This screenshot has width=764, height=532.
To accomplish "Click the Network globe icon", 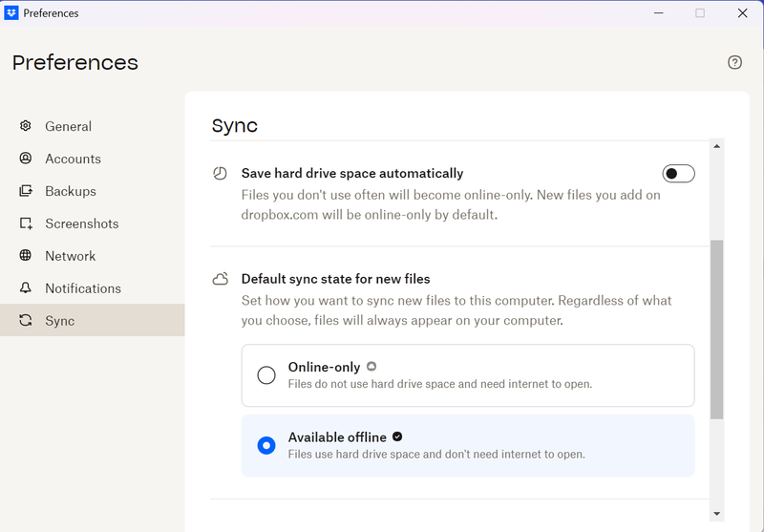I will click(x=26, y=256).
